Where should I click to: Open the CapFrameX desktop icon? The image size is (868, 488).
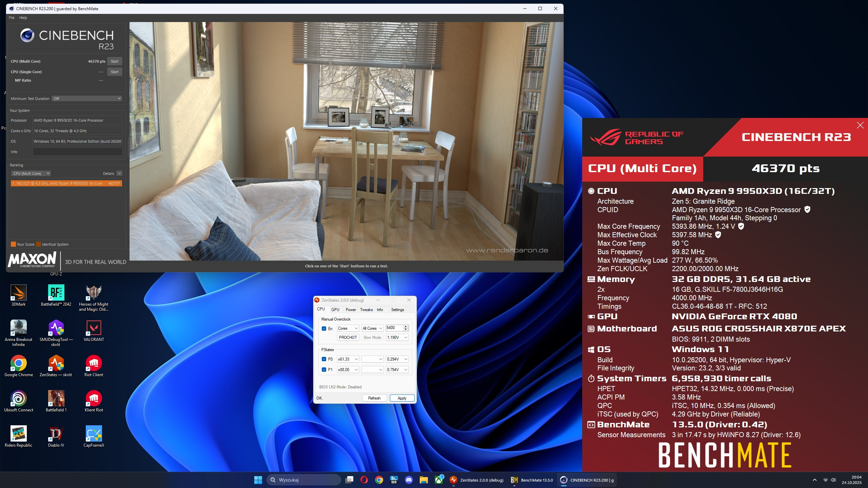click(x=94, y=434)
